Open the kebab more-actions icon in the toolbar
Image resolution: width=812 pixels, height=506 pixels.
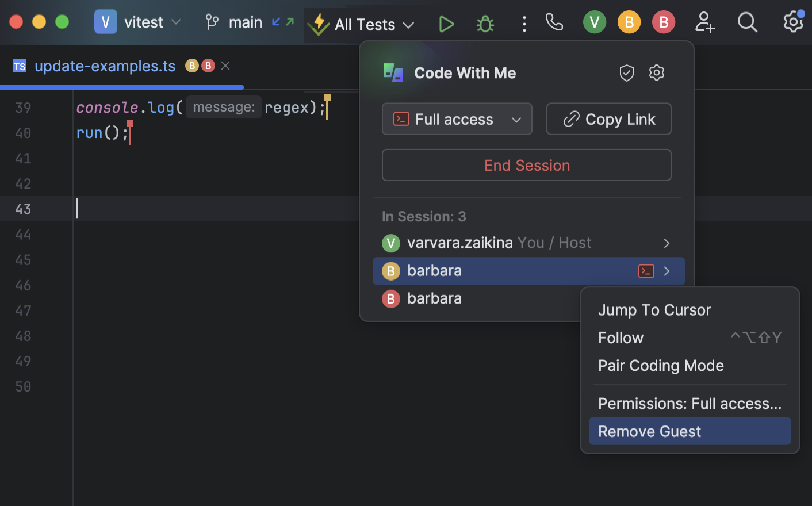[524, 23]
